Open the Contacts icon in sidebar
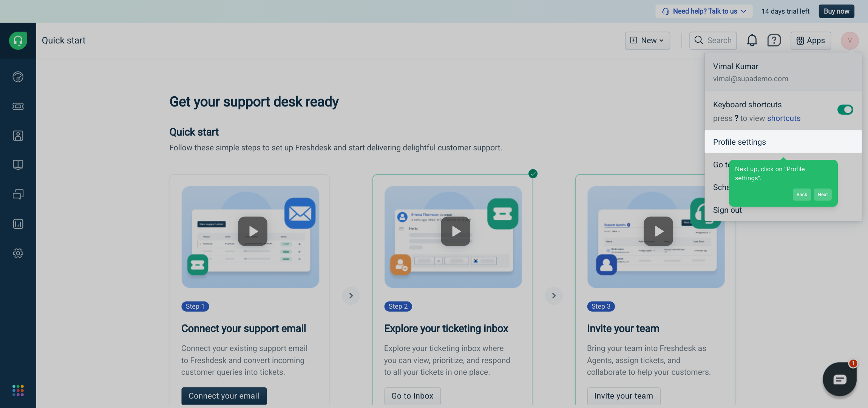 (18, 136)
